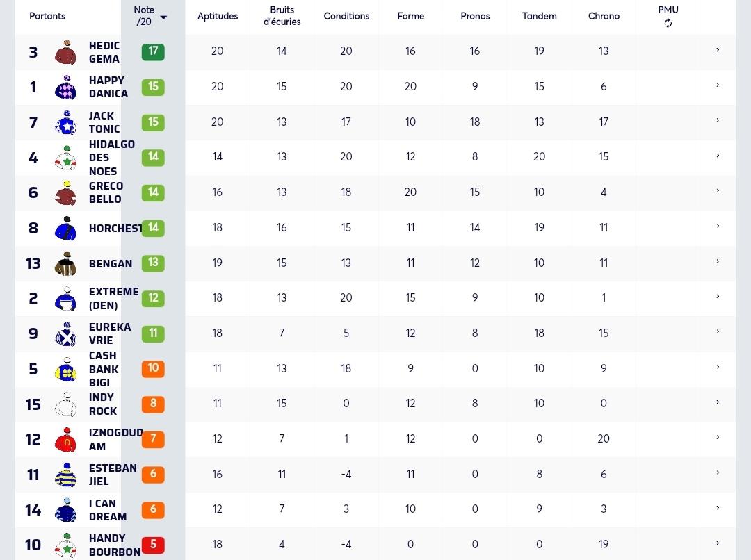Click Cash Bank Bigi's yellow-blue silk icon

(65, 369)
